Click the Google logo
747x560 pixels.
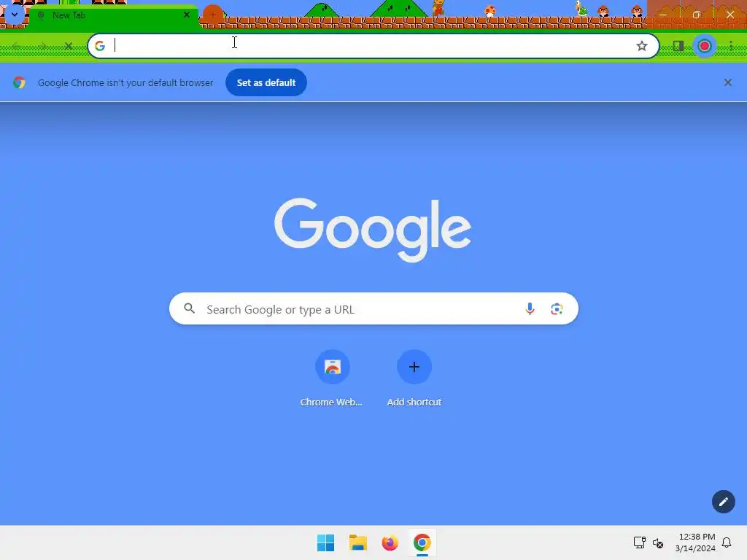(373, 230)
